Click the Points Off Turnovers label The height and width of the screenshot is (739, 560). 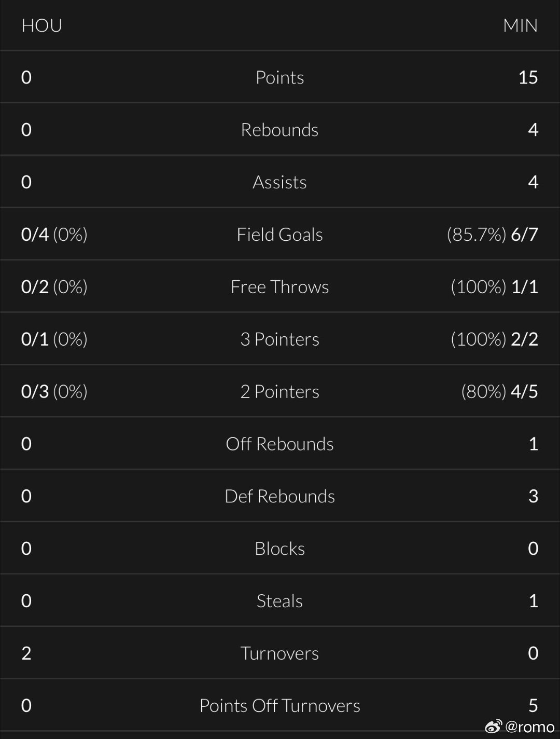click(279, 706)
